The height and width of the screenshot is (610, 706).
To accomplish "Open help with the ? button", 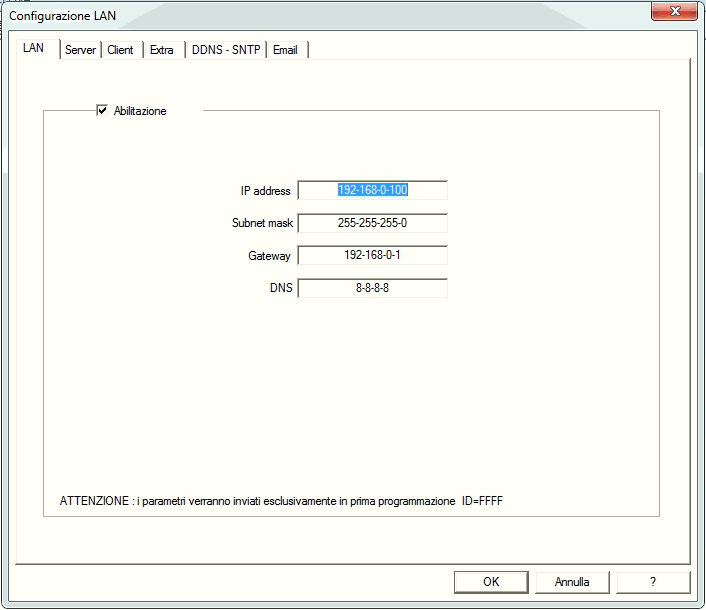I will coord(653,582).
